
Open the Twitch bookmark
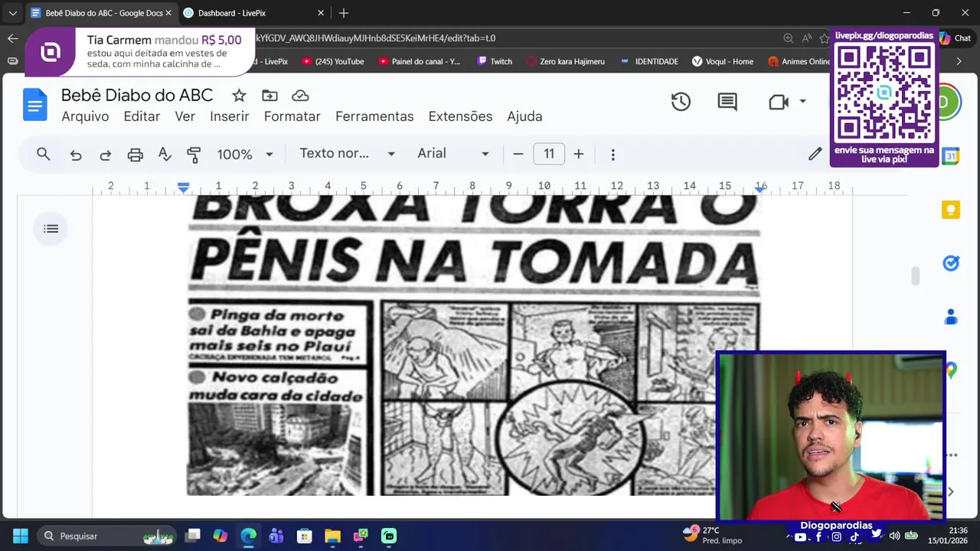pos(495,61)
